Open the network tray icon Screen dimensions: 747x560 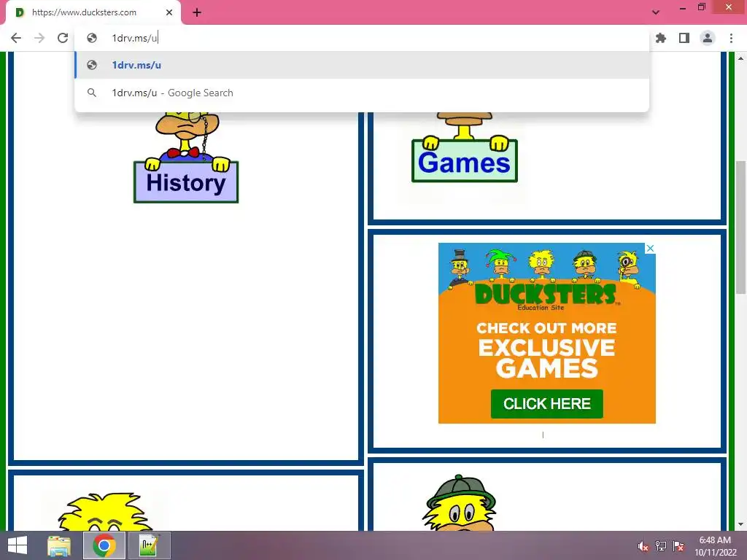pos(661,546)
